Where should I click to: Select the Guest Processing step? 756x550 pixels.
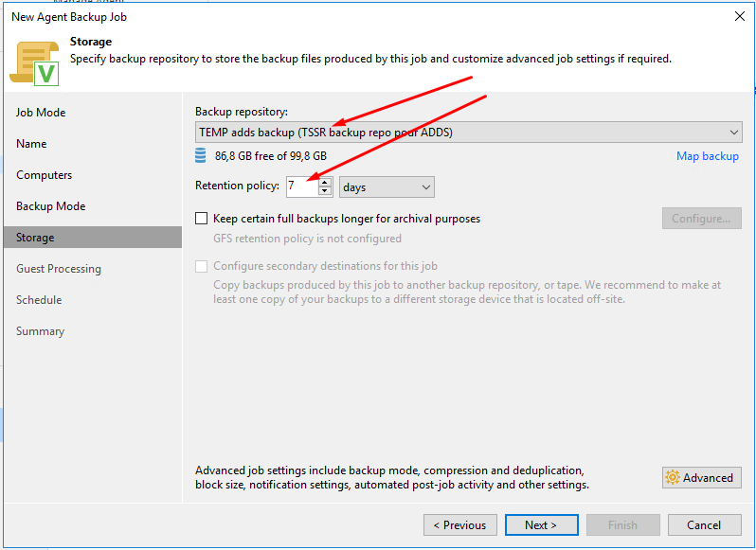[59, 269]
